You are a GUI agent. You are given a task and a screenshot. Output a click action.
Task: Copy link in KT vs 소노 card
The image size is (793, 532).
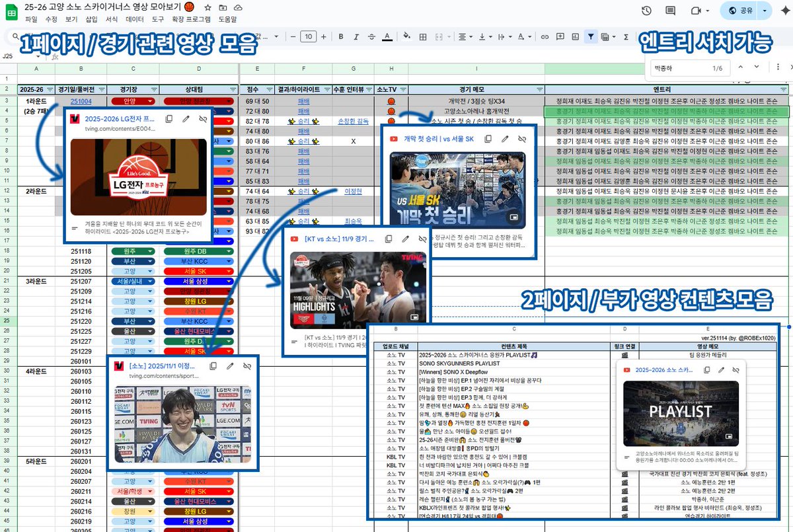pyautogui.click(x=389, y=239)
